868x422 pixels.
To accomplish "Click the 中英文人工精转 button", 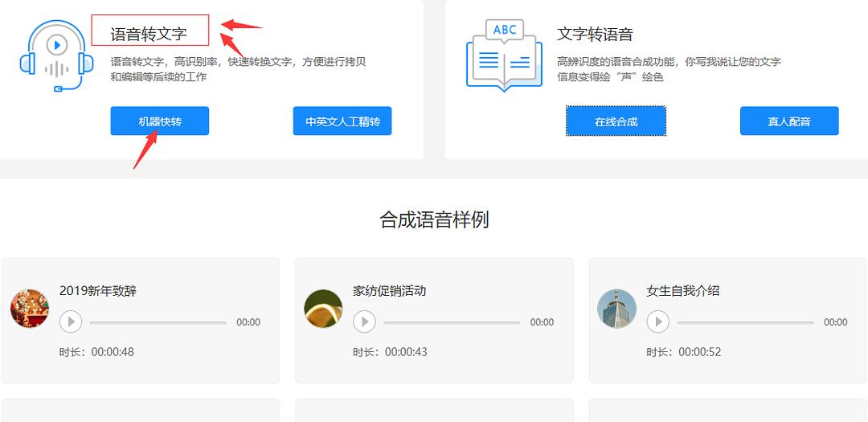I will [342, 121].
